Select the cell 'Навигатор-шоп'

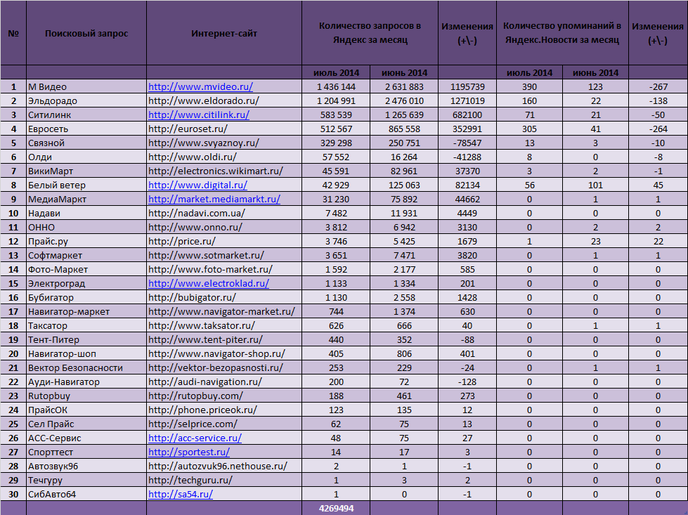point(86,354)
